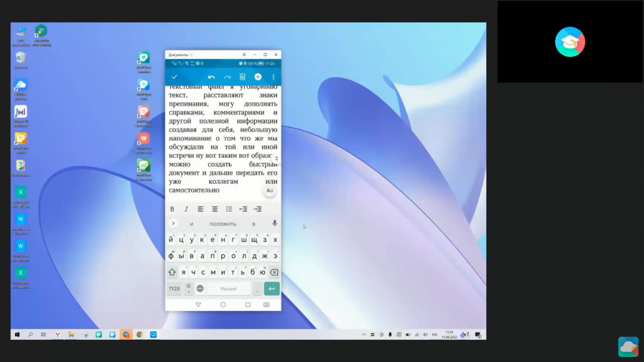Image resolution: width=644 pixels, height=362 pixels.
Task: Tap the letter 'й' key
Action: point(171,239)
